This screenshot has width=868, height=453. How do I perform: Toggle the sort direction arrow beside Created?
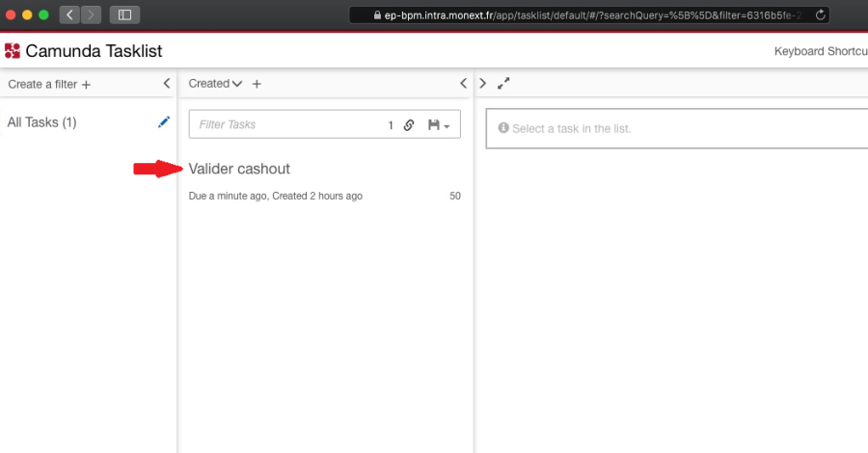point(237,84)
